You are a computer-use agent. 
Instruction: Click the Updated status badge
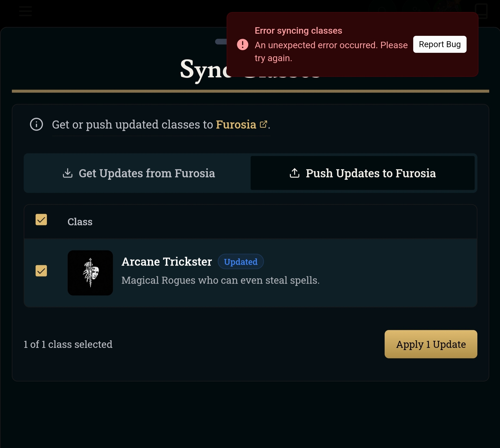[x=240, y=262]
